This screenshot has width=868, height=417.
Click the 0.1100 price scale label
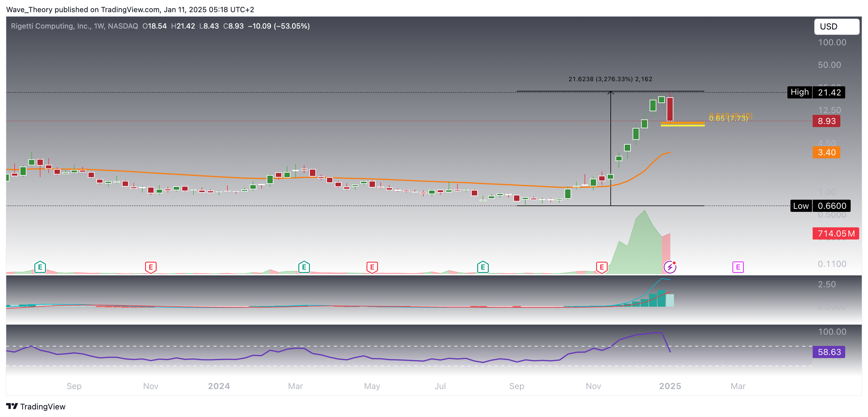(x=832, y=264)
